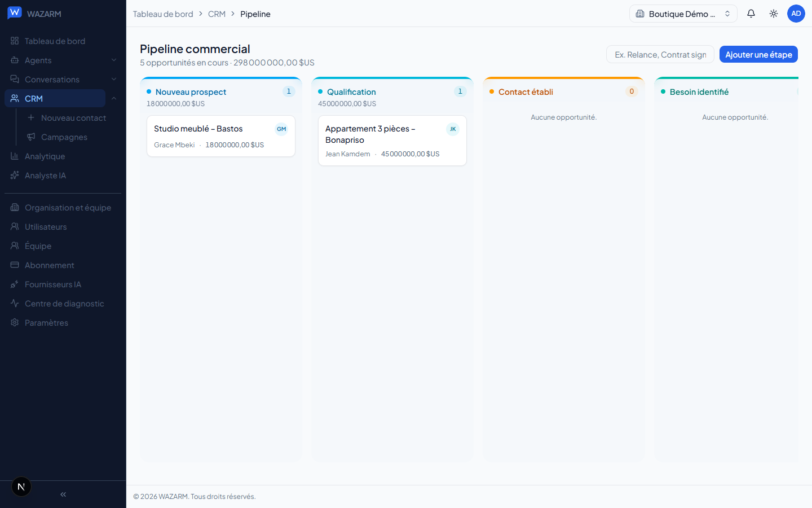Open the Studio meublé – Bastos opportunity card
This screenshot has width=812, height=508.
(221, 136)
